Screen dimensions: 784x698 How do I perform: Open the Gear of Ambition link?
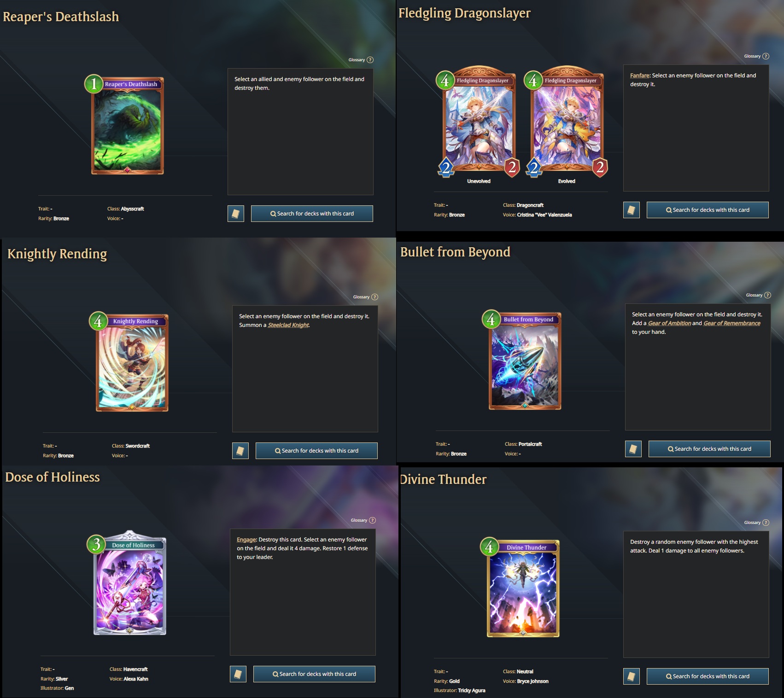669,323
